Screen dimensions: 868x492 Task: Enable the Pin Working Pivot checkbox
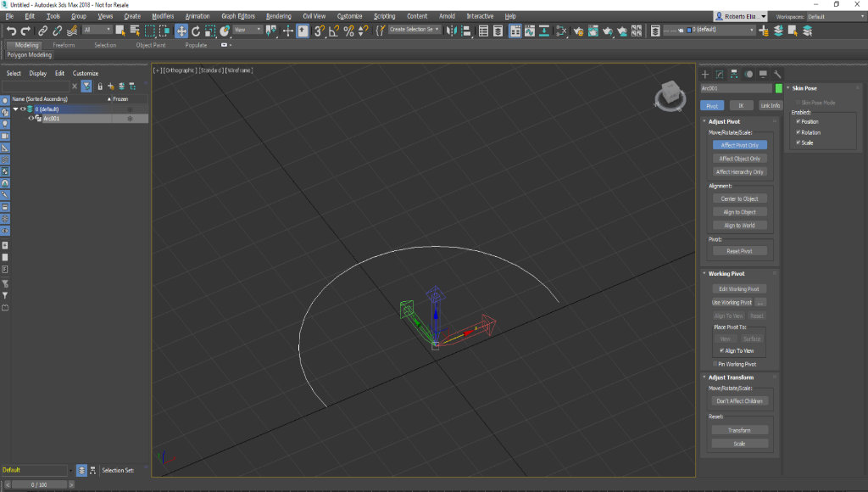715,364
